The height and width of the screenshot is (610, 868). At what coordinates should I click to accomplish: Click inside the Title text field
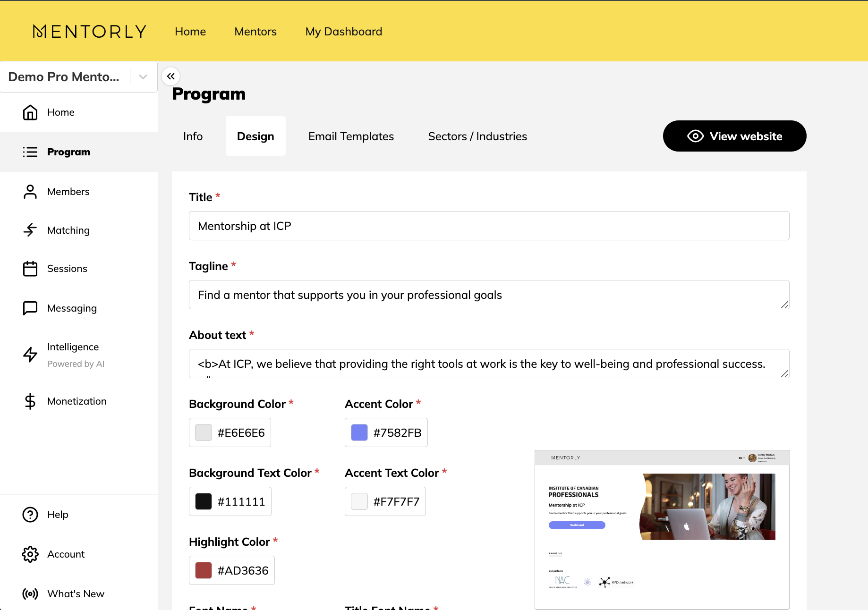489,226
